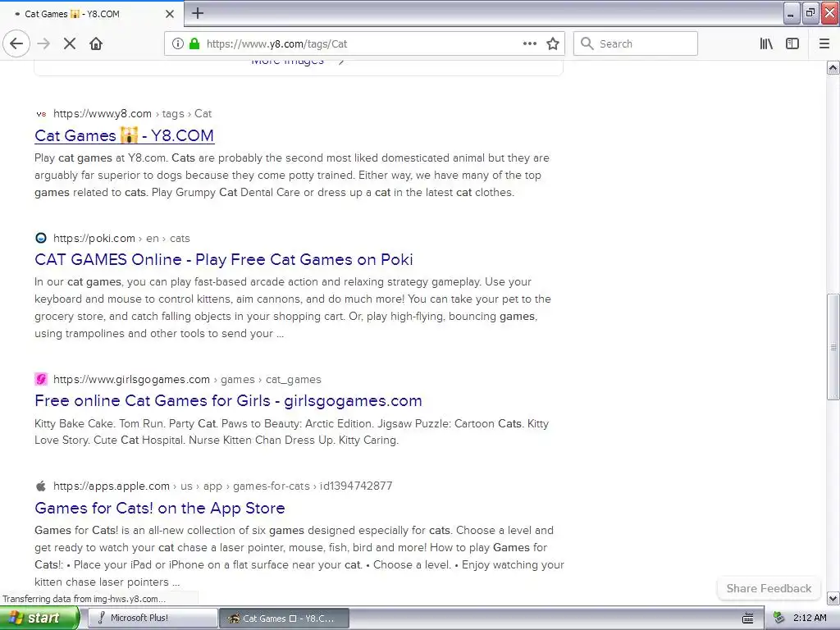Screen dimensions: 840x630
Task: Close the Cat Games tab
Action: click(170, 14)
